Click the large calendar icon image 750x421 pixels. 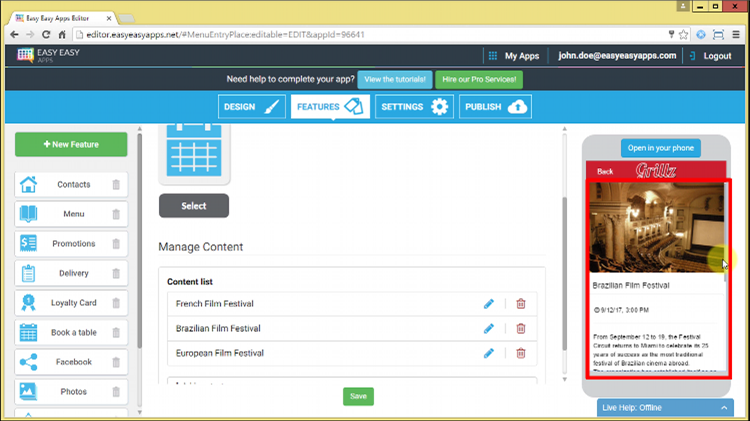pos(194,150)
